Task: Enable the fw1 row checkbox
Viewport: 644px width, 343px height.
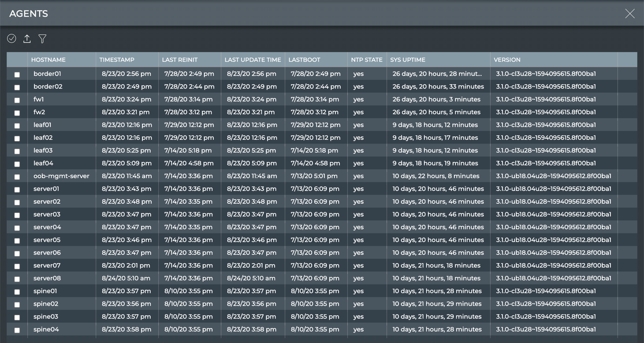Action: coord(17,100)
